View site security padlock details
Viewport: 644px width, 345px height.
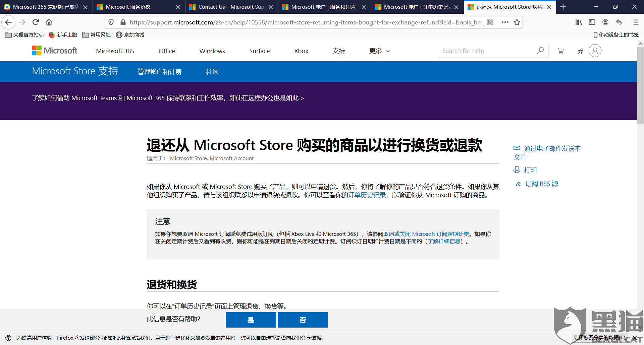point(123,22)
